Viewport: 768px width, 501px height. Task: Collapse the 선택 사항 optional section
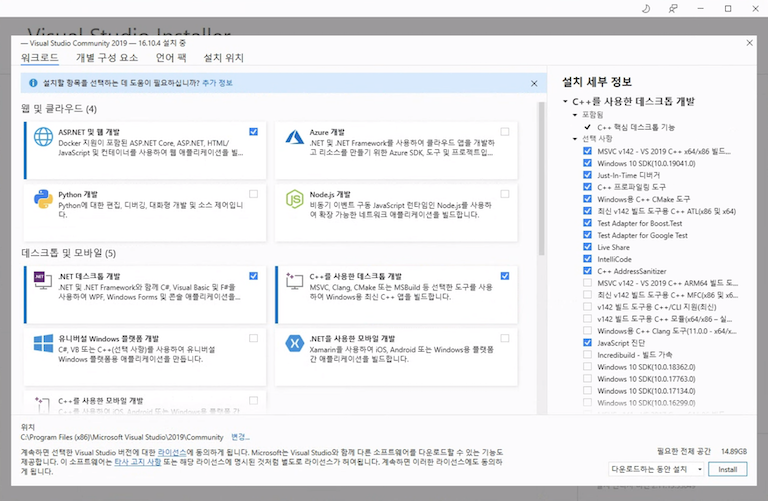click(575, 139)
